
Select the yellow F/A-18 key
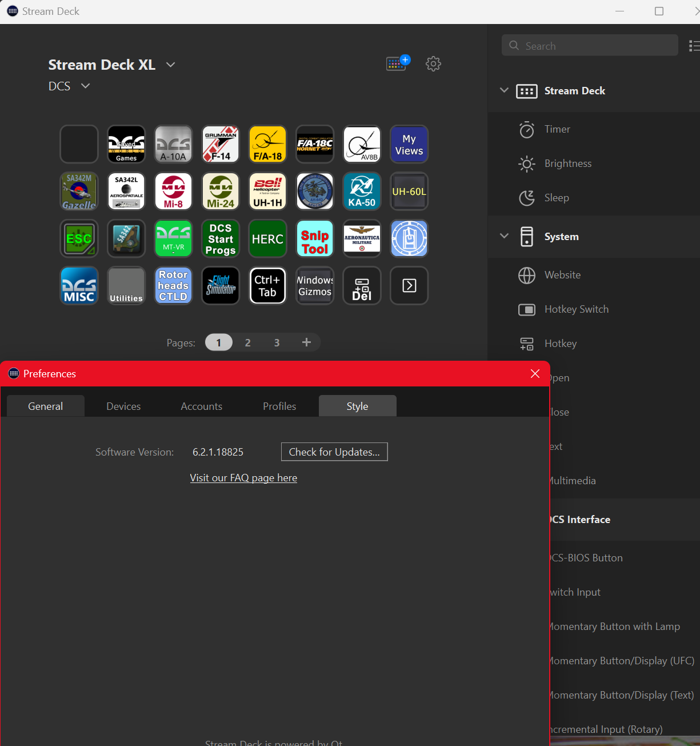tap(267, 144)
